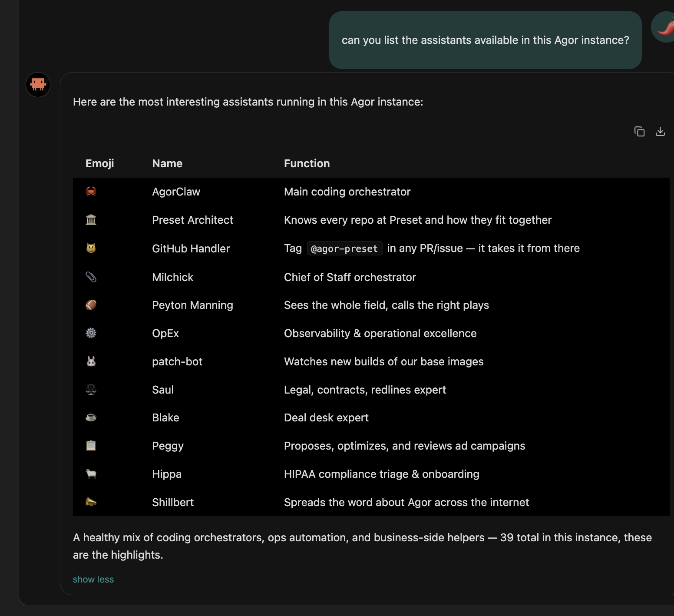Screen dimensions: 674x616
Task: Click 'Spreads the word about Agor' text
Action: tap(406, 502)
